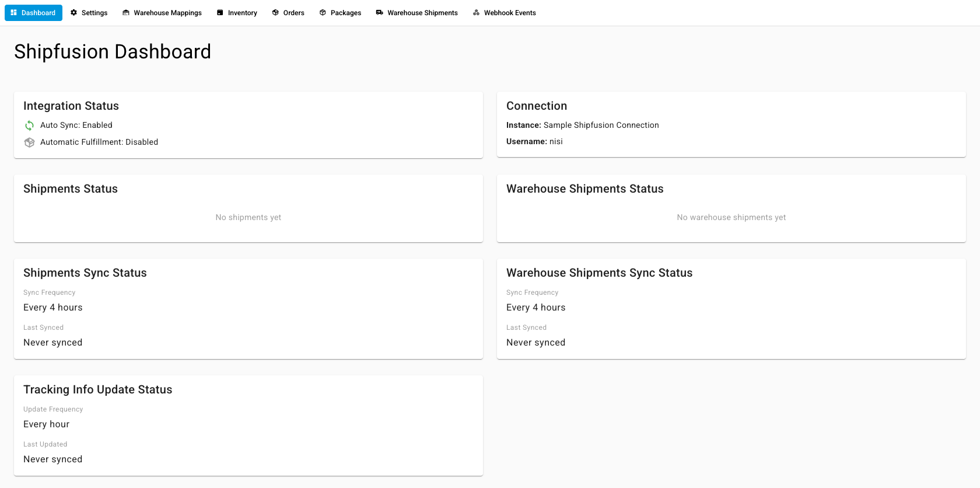Select the 'Auto Sync: Enabled' text
This screenshot has width=980, height=488.
(76, 125)
